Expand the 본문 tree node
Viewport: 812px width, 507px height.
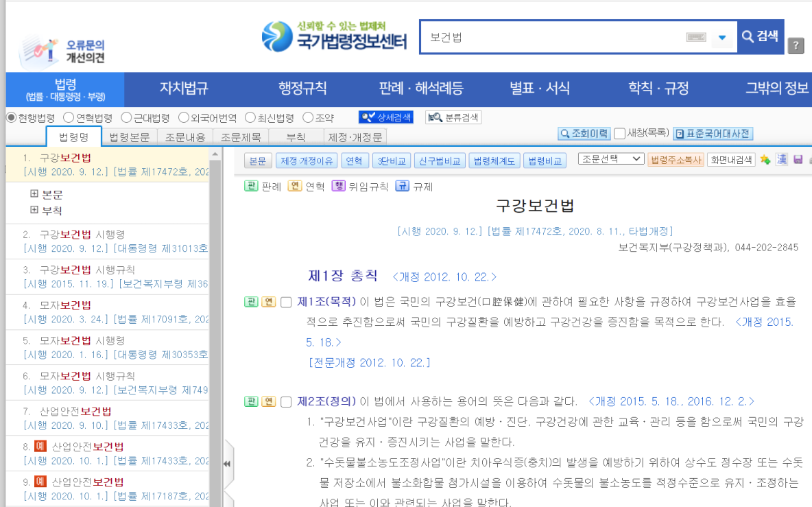click(34, 193)
